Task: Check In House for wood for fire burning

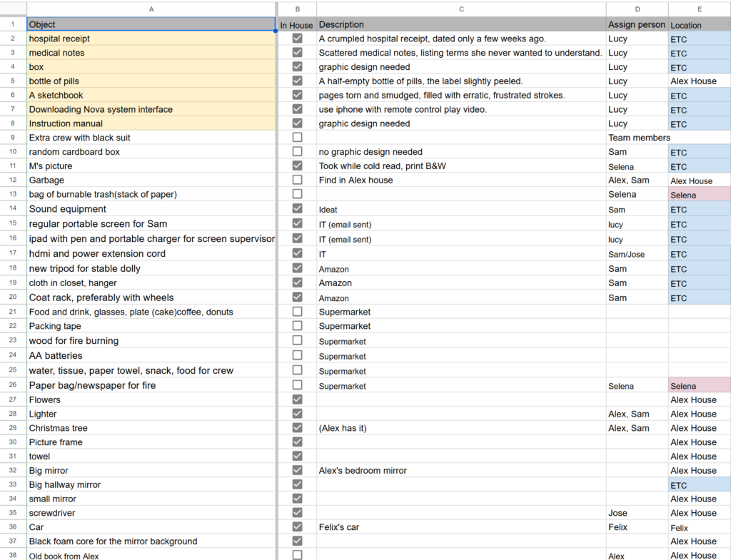Action: (297, 340)
